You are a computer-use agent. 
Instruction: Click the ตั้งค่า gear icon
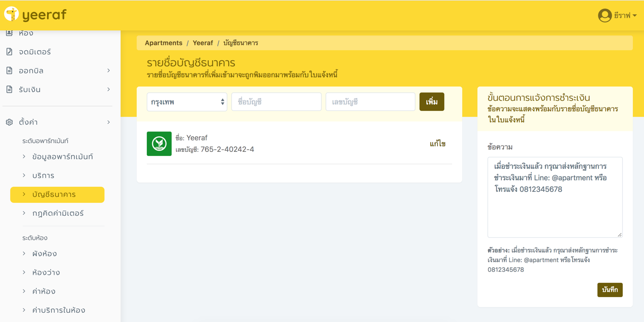click(x=9, y=122)
